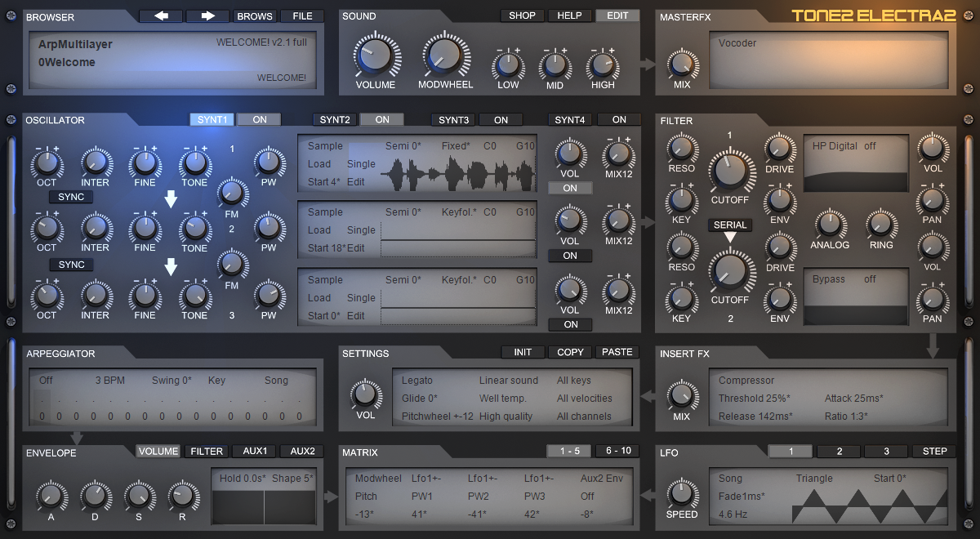The height and width of the screenshot is (539, 980).
Task: Click the INIT button in settings
Action: (x=523, y=352)
